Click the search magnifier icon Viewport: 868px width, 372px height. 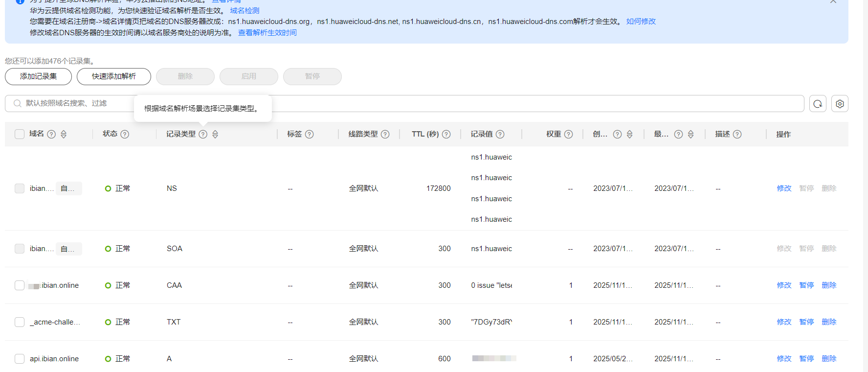(x=17, y=103)
